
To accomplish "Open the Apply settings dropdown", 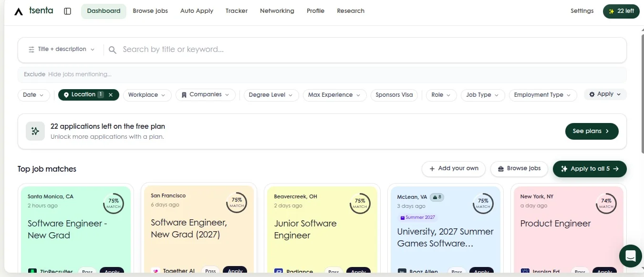I will [x=605, y=94].
